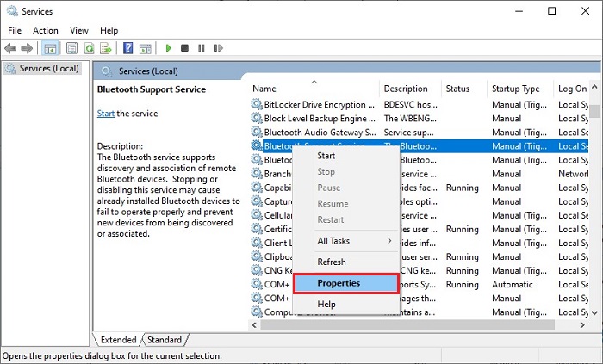Click the Stop Service square icon

point(184,48)
